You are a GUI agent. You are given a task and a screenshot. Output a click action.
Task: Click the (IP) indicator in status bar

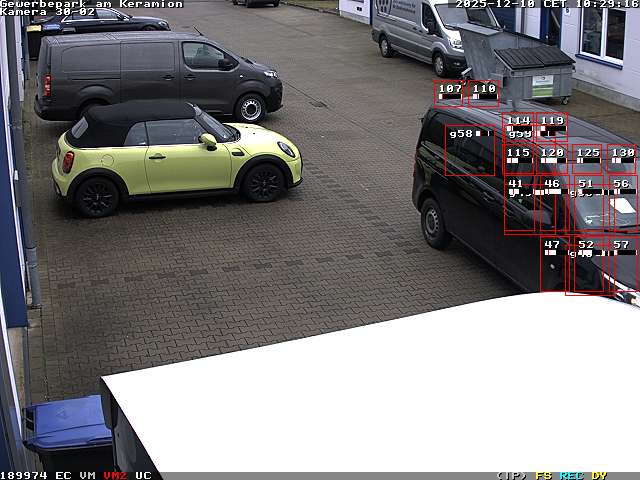(512, 475)
